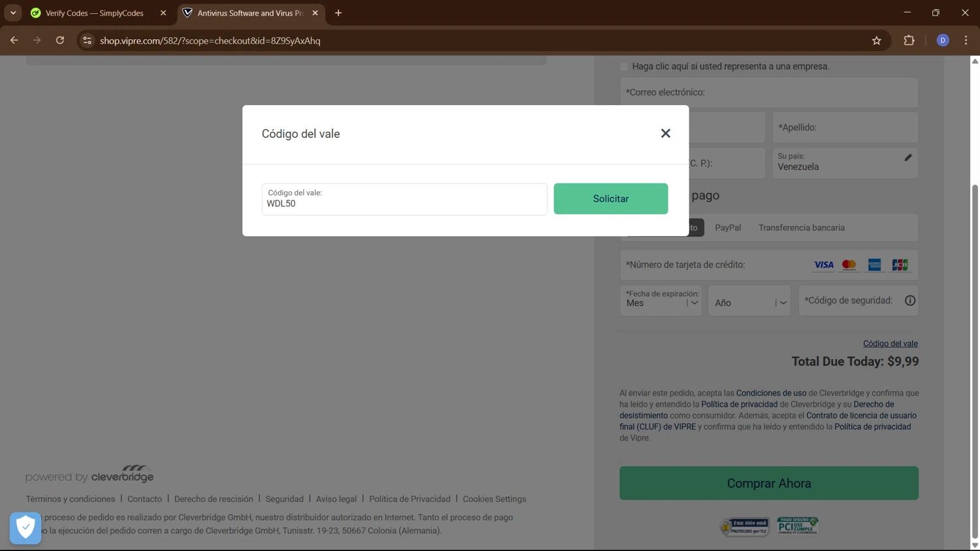
Task: Open Derecho de rescisión footer link
Action: (x=214, y=499)
